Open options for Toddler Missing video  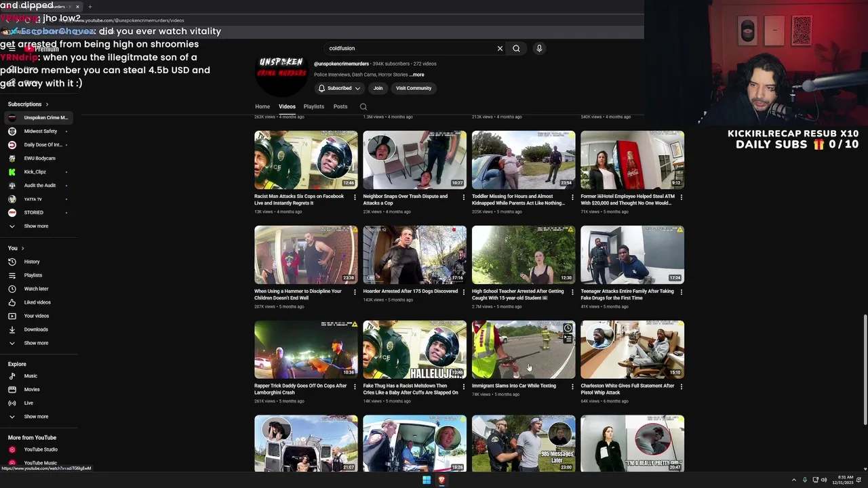pyautogui.click(x=572, y=197)
